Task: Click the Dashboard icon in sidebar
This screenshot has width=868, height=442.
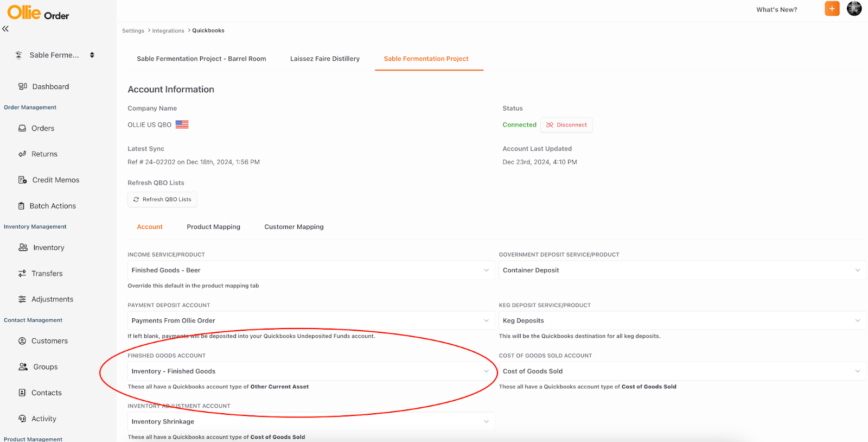Action: [23, 86]
